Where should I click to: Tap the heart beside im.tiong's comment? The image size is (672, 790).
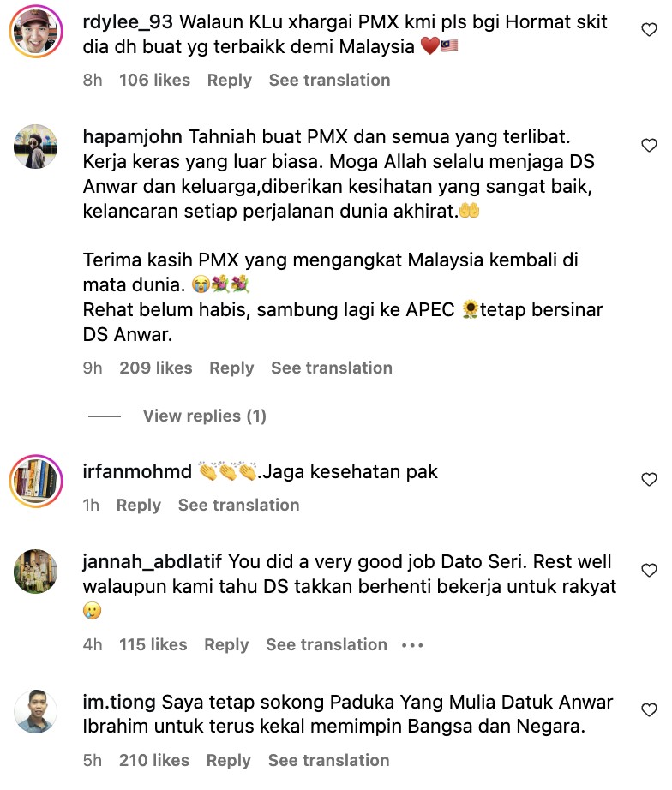tap(649, 710)
